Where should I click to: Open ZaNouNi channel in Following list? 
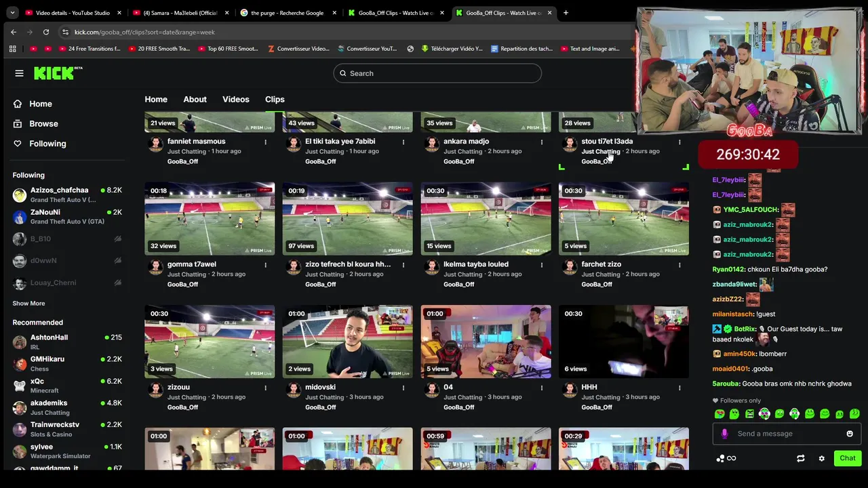(67, 216)
